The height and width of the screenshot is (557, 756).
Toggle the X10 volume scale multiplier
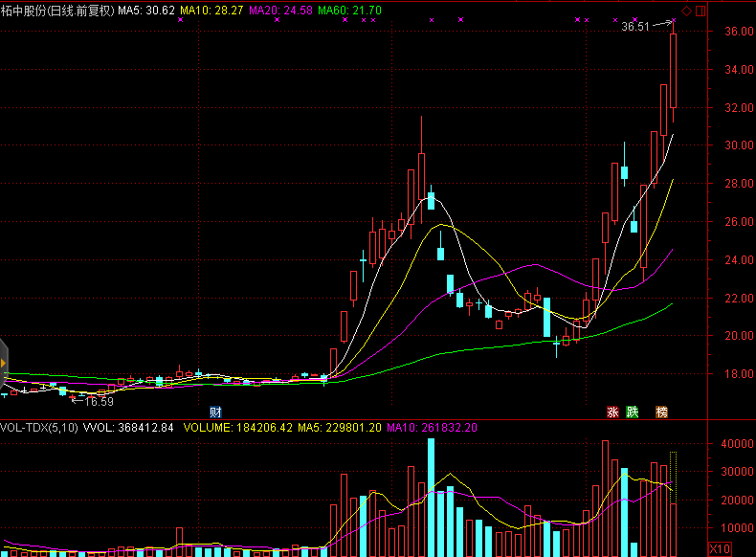click(x=719, y=548)
